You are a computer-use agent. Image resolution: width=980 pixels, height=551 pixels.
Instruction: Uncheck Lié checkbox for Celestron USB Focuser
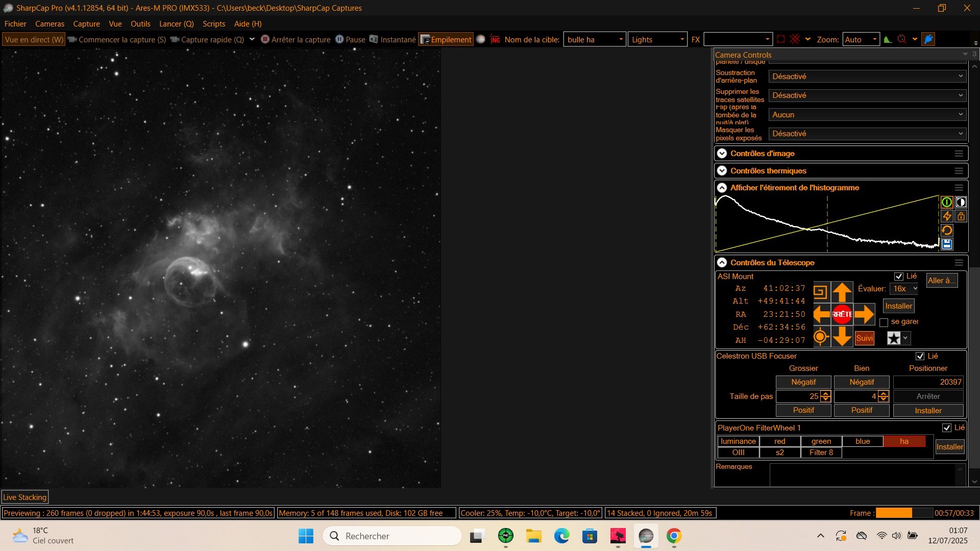click(920, 356)
